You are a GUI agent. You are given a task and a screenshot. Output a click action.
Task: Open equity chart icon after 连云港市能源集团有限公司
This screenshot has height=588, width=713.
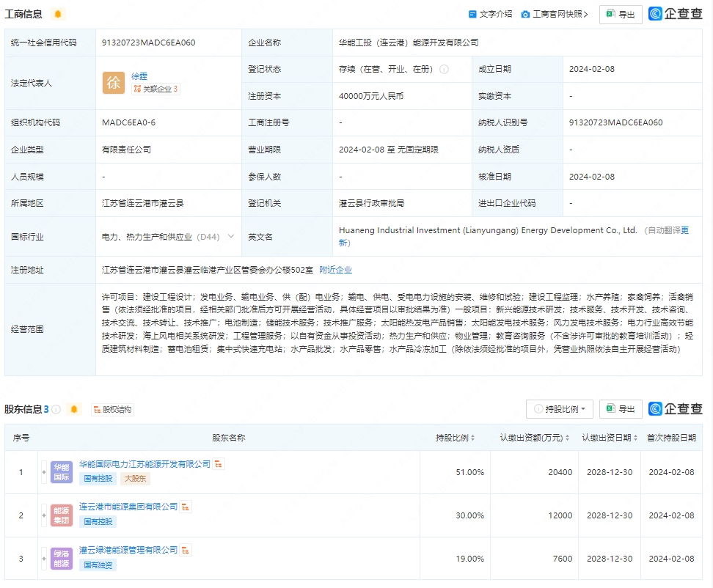pos(186,507)
